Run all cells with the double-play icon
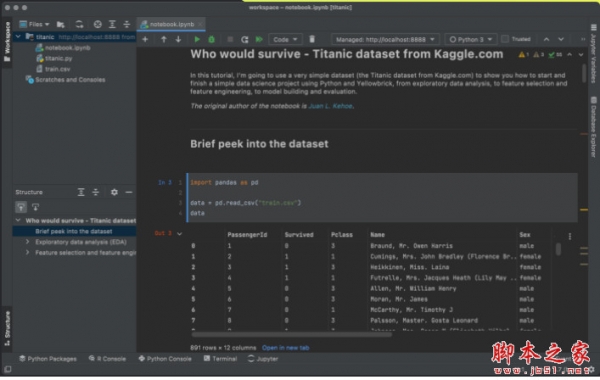The height and width of the screenshot is (380, 600). tap(259, 39)
